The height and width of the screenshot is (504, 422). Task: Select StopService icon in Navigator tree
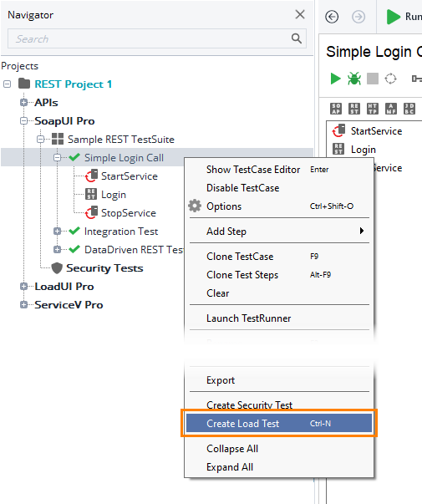(91, 212)
